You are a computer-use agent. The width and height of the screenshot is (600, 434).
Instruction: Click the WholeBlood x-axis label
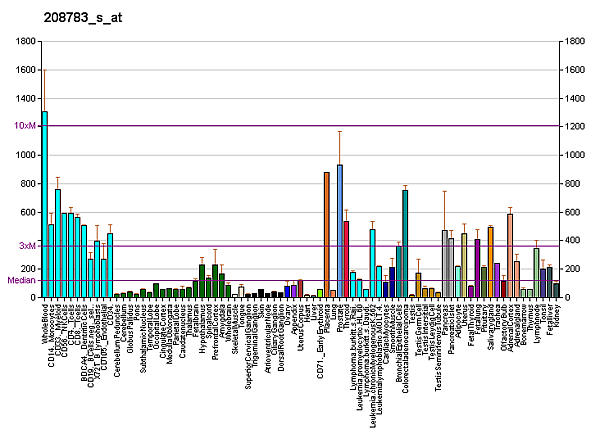pyautogui.click(x=46, y=322)
